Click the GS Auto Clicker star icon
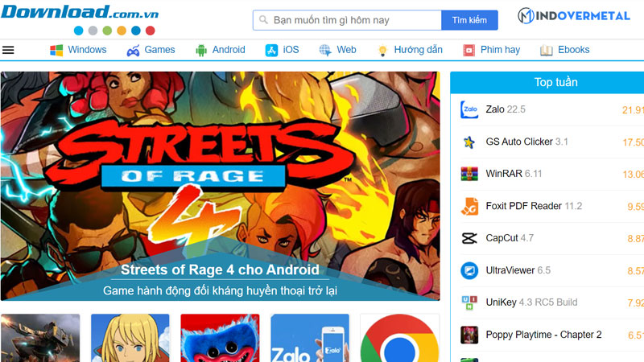 coord(469,142)
